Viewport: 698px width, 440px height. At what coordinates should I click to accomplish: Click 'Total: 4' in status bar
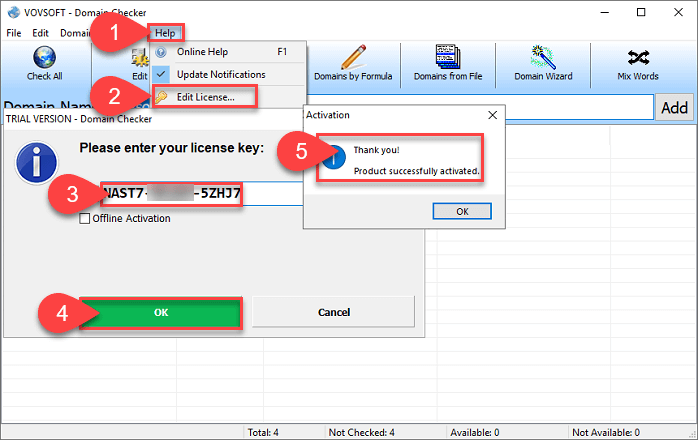(x=263, y=432)
